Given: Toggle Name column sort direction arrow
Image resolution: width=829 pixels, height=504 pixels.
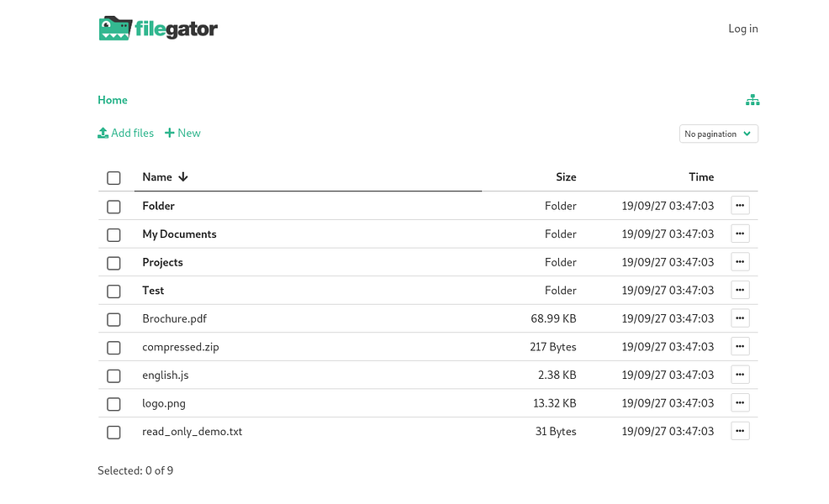Looking at the screenshot, I should pyautogui.click(x=183, y=177).
